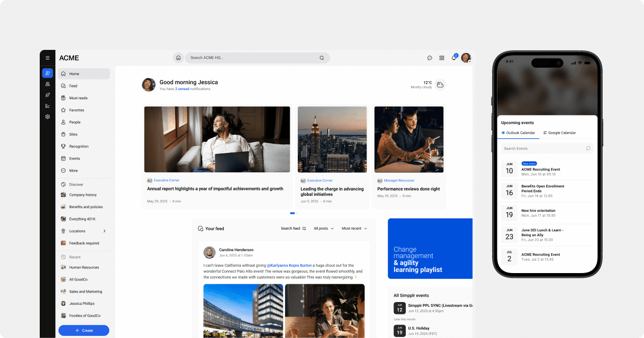Select the people icon in dark rail
This screenshot has width=644, height=338.
coord(47,73)
